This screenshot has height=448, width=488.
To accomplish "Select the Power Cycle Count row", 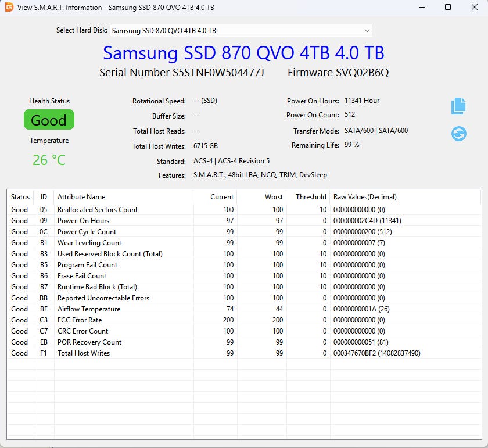I will [x=244, y=232].
